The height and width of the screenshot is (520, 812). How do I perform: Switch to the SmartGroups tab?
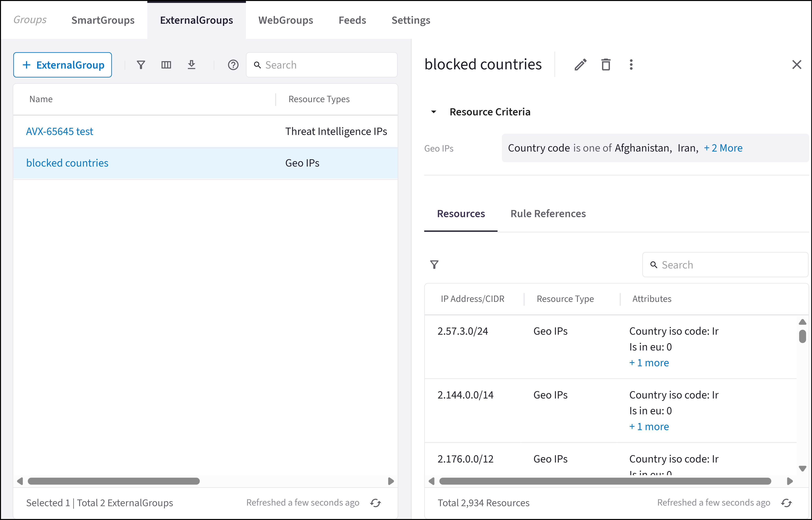103,20
